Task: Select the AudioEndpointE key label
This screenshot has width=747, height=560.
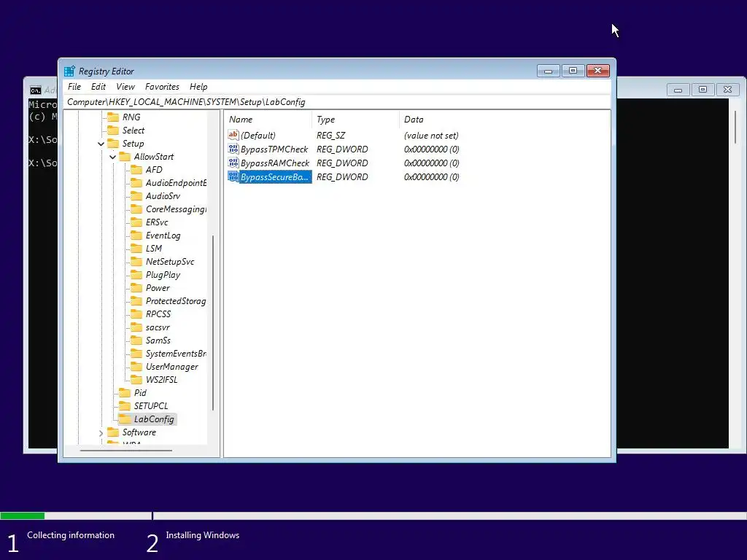Action: tap(176, 183)
